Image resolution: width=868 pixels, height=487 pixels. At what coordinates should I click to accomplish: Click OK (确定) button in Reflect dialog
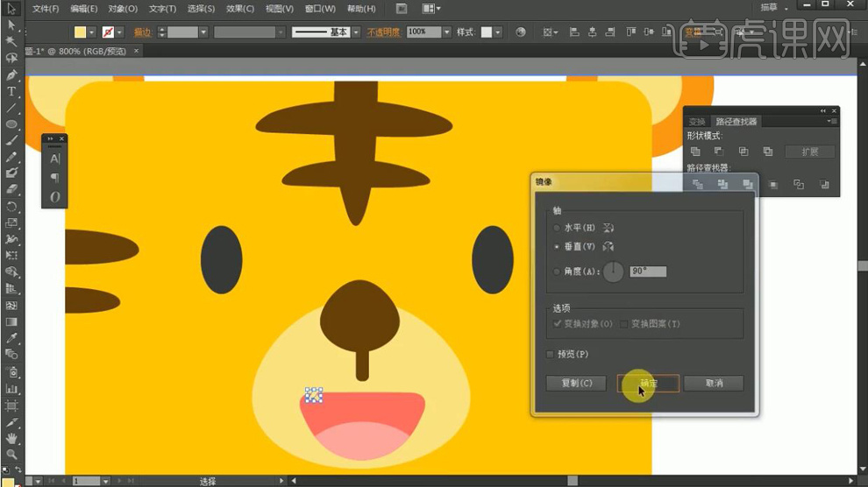(648, 383)
